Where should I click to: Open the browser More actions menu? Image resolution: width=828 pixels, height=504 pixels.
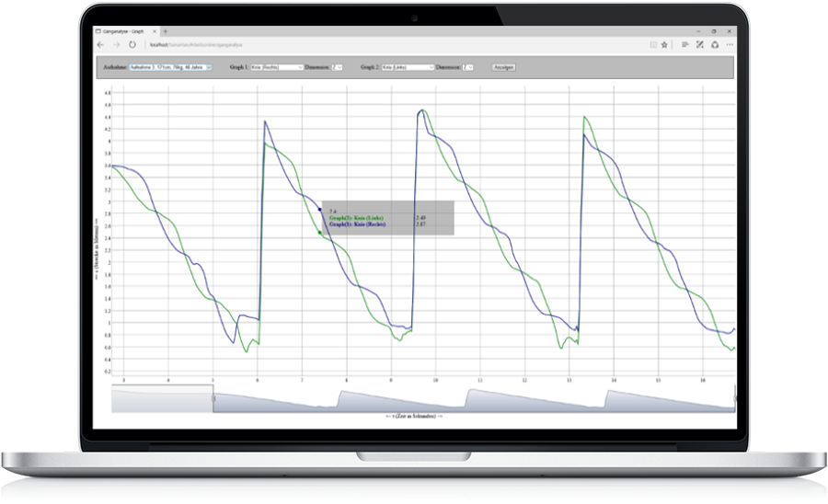coord(730,44)
